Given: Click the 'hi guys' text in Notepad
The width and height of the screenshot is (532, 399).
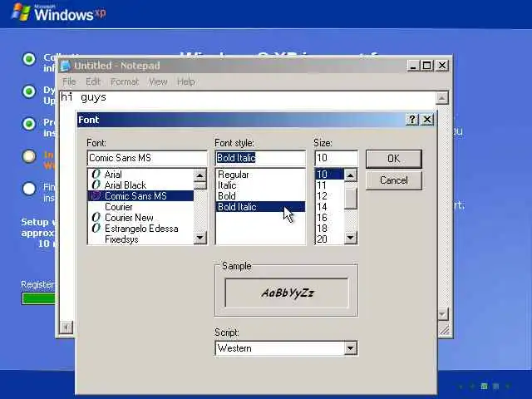Looking at the screenshot, I should 83,97.
